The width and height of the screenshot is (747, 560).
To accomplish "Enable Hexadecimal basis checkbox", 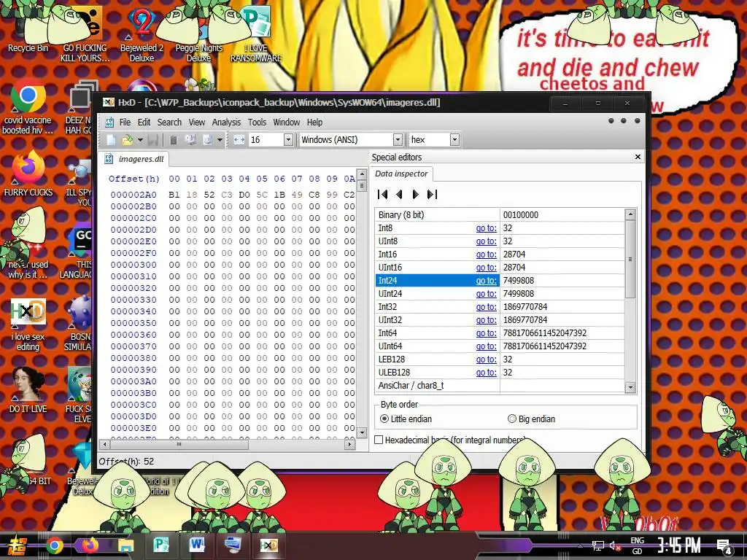I will pyautogui.click(x=379, y=440).
